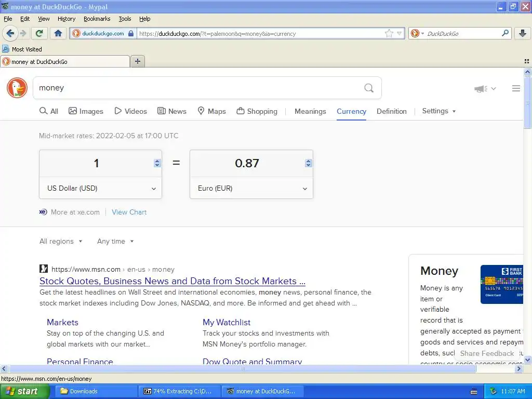Click the Windows start button

click(24, 391)
